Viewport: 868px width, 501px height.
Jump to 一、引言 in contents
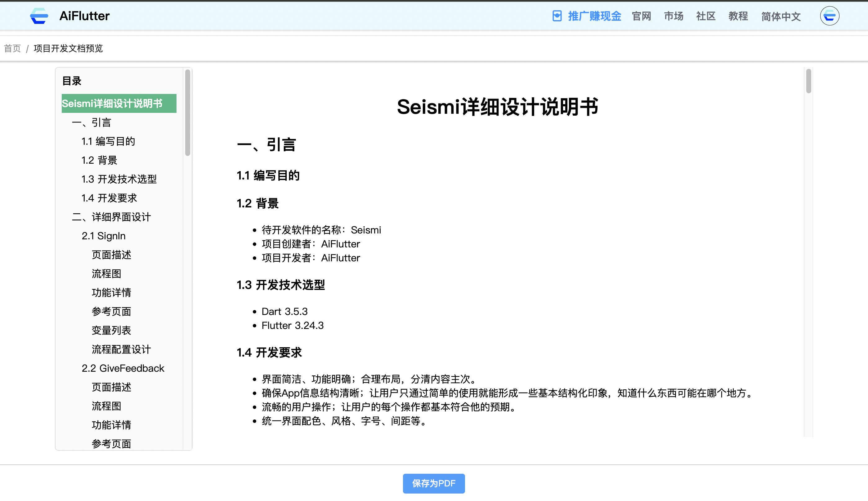click(x=91, y=122)
